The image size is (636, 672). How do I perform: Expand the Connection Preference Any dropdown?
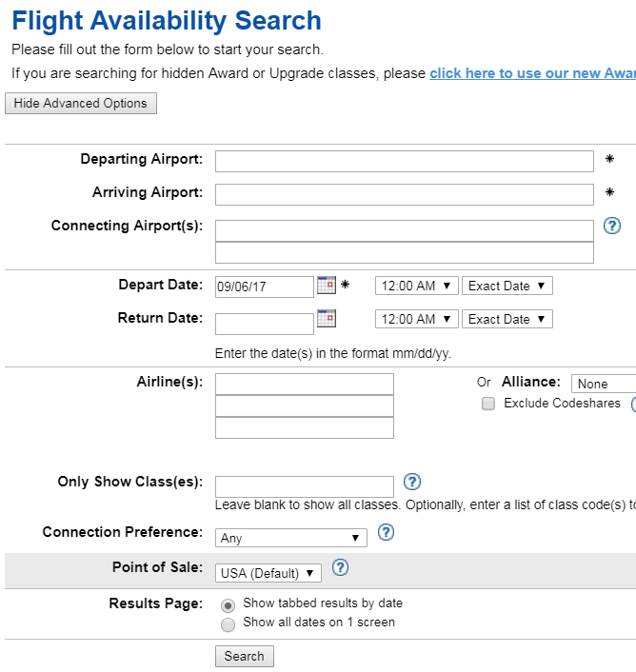coord(291,538)
